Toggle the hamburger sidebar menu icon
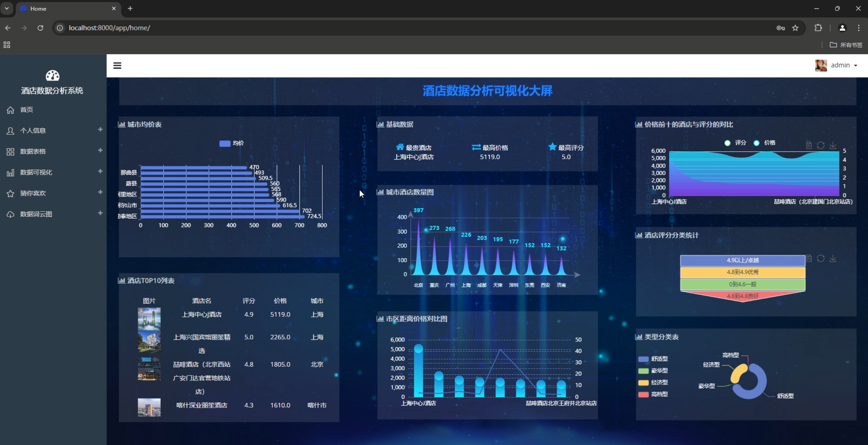This screenshot has width=868, height=445. tap(117, 66)
